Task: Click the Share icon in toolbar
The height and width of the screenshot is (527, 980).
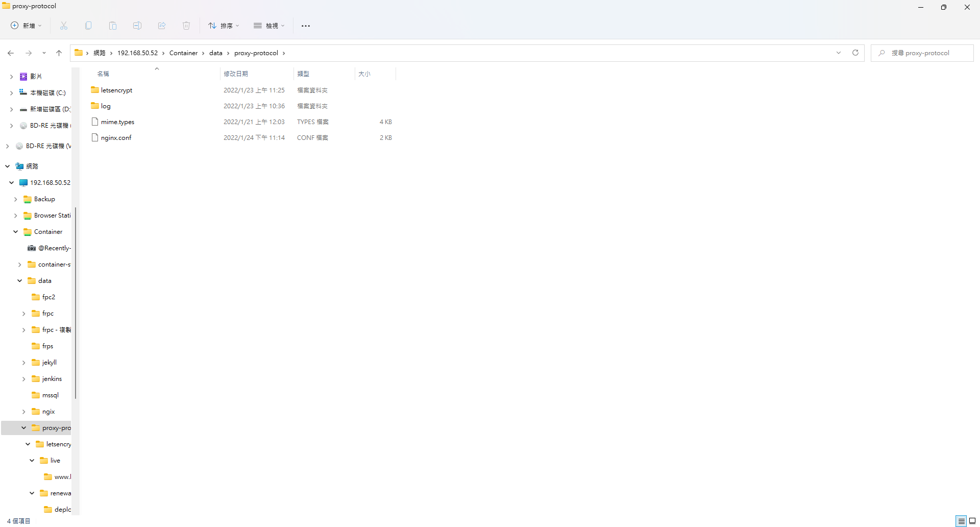Action: pos(162,26)
